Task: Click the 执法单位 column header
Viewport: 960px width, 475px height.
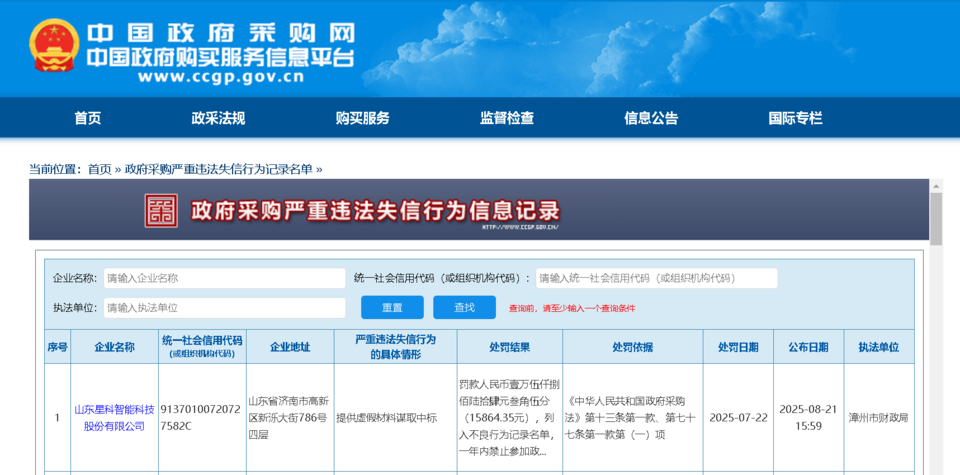Action: point(879,347)
